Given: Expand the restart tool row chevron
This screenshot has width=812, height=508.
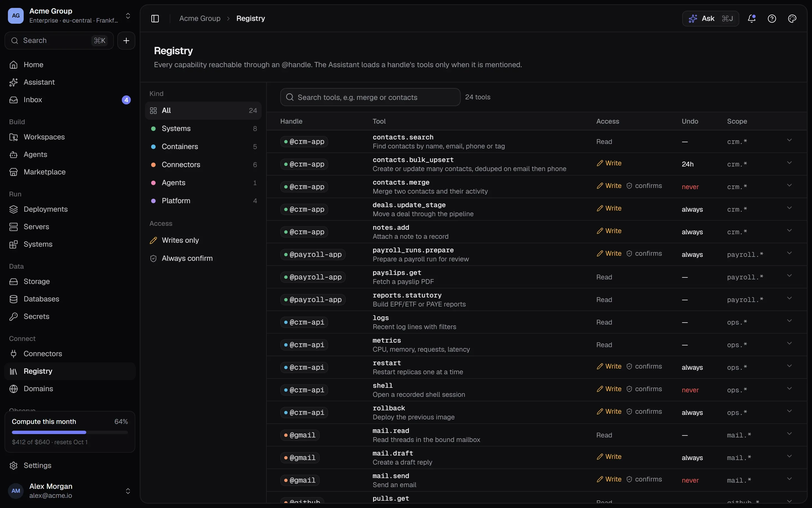Looking at the screenshot, I should (789, 366).
